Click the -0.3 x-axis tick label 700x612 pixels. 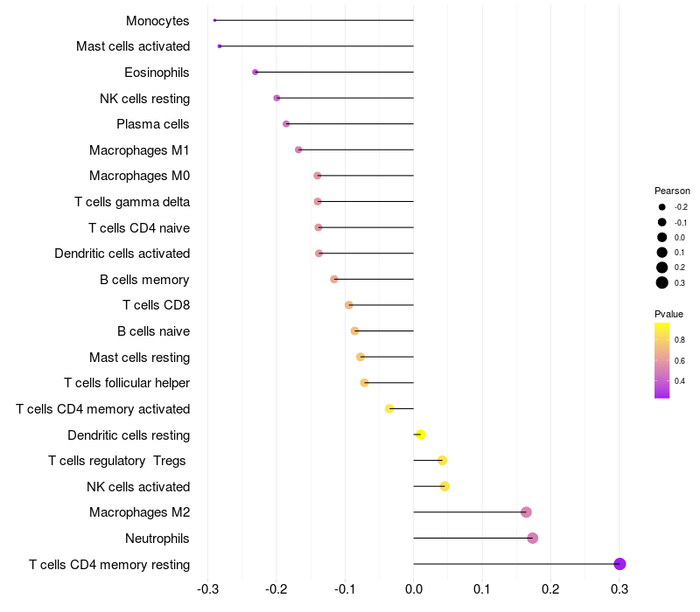(208, 590)
